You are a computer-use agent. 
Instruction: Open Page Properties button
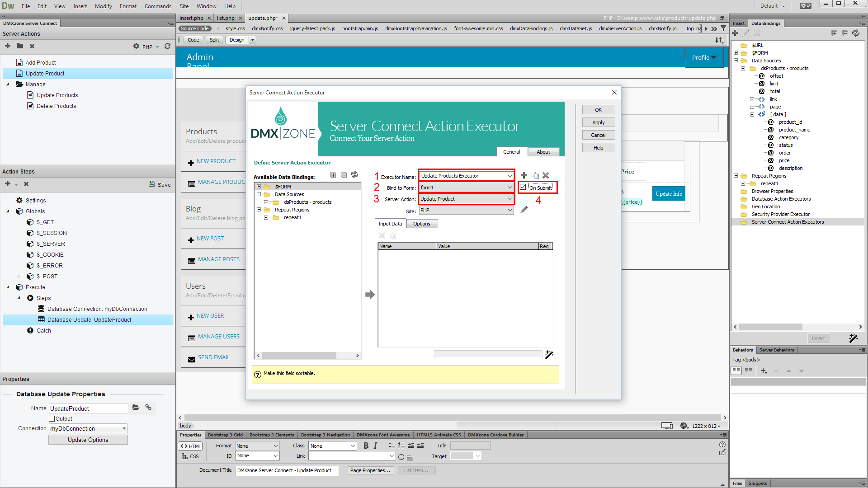tap(370, 470)
